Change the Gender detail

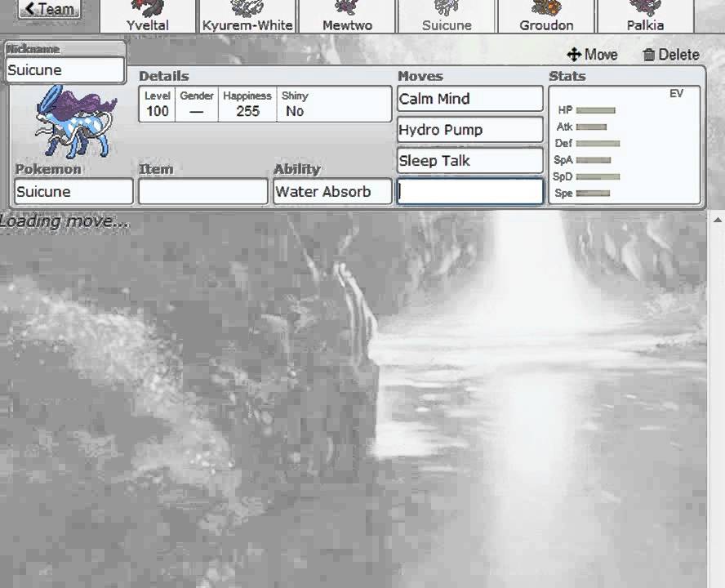pyautogui.click(x=197, y=104)
